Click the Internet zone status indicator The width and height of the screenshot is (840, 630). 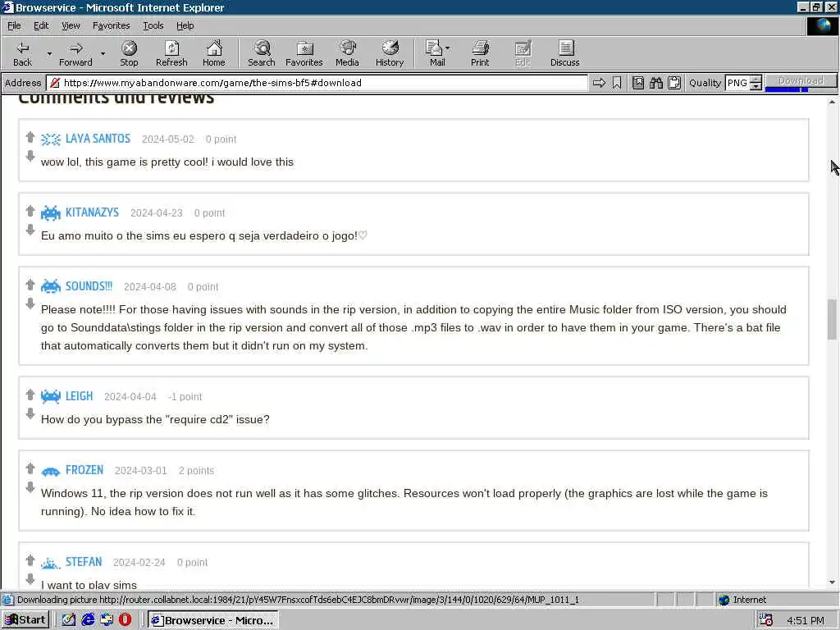coord(742,600)
